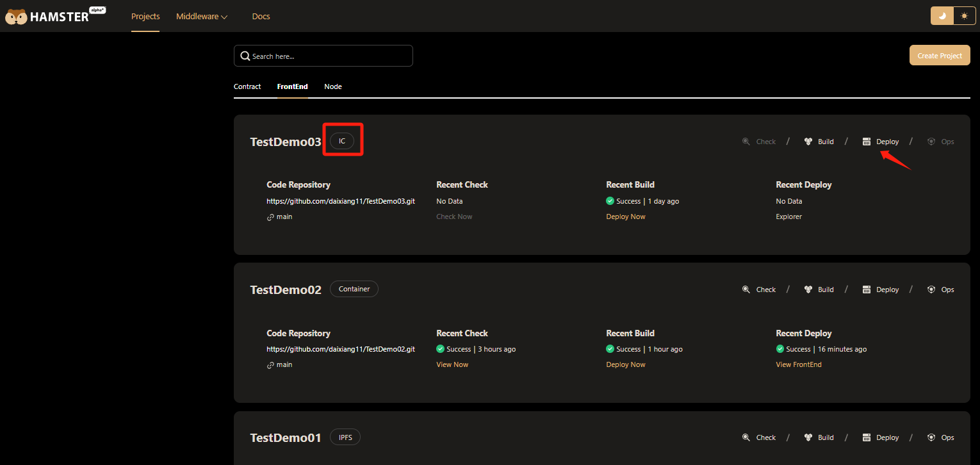The height and width of the screenshot is (465, 980).
Task: Click the search magnifier icon
Action: pos(245,56)
